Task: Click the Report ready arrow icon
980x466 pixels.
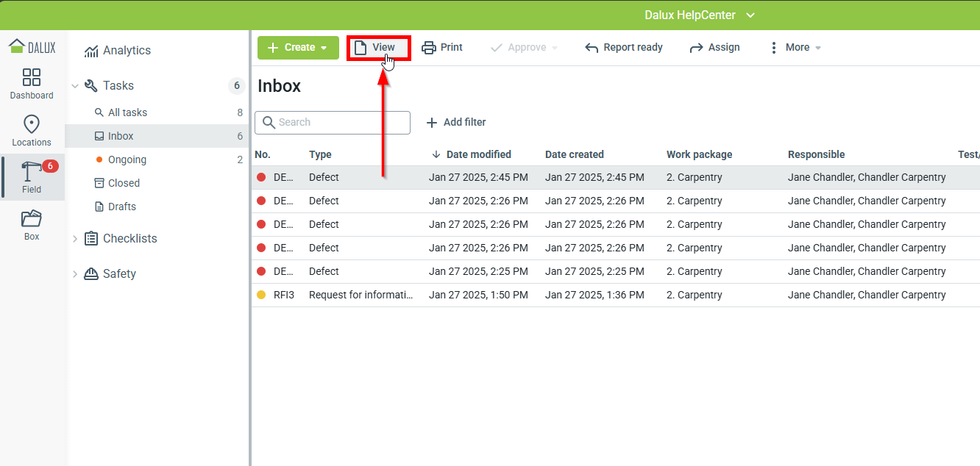Action: click(x=592, y=48)
